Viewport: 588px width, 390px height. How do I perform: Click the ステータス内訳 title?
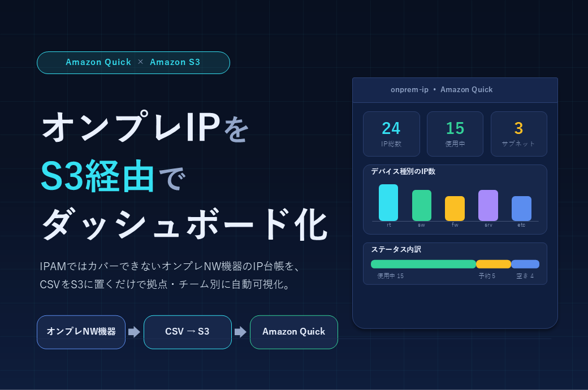click(x=396, y=249)
